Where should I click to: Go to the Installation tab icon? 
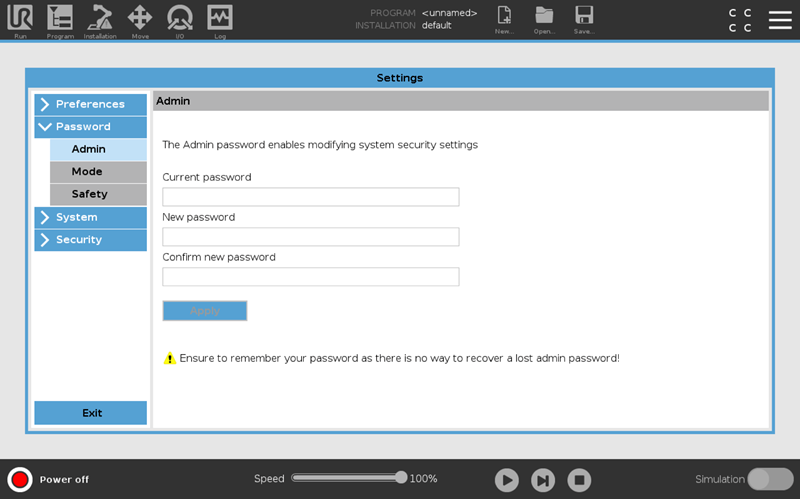(100, 19)
